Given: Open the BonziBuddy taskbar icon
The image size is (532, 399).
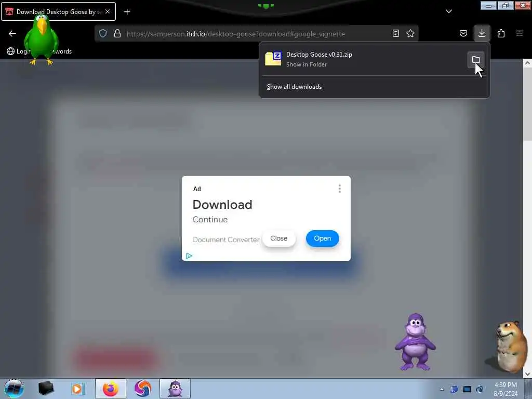Looking at the screenshot, I should [x=175, y=389].
